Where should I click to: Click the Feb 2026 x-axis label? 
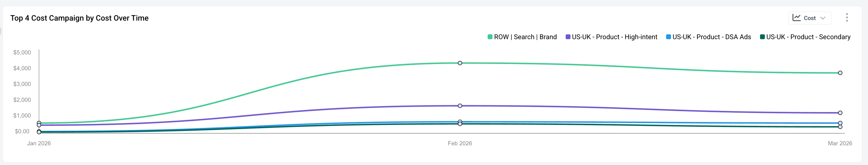tap(459, 143)
